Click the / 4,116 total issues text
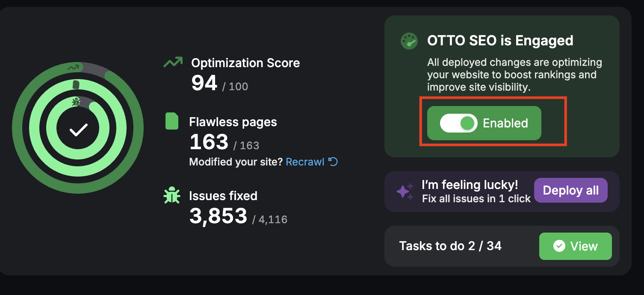644x295 pixels. point(270,220)
